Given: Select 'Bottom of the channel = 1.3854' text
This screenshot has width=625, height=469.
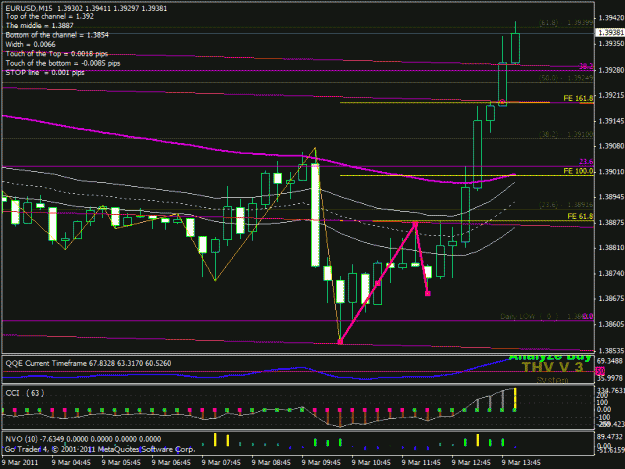Looking at the screenshot, I should (57, 35).
